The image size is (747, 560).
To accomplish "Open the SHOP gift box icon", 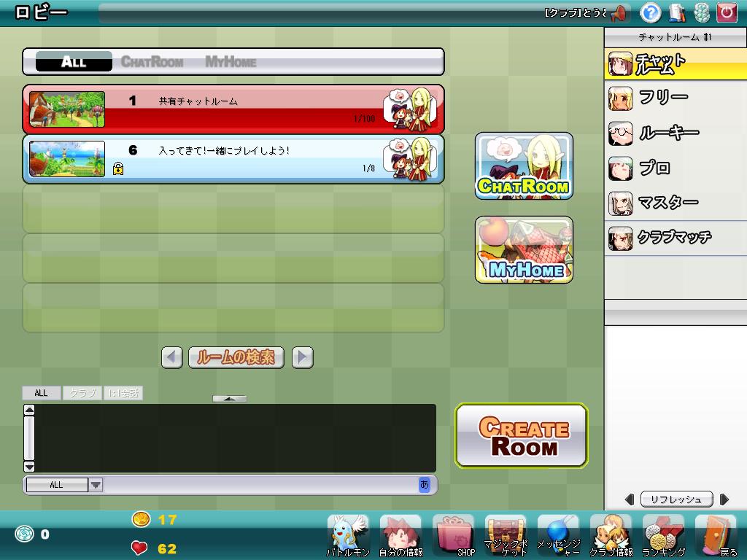I will point(453,536).
